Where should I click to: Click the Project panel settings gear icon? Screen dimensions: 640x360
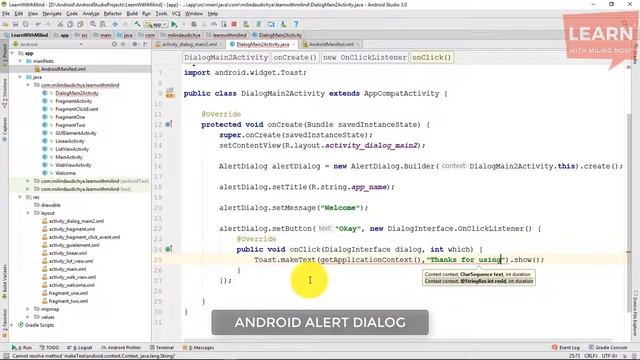point(134,44)
